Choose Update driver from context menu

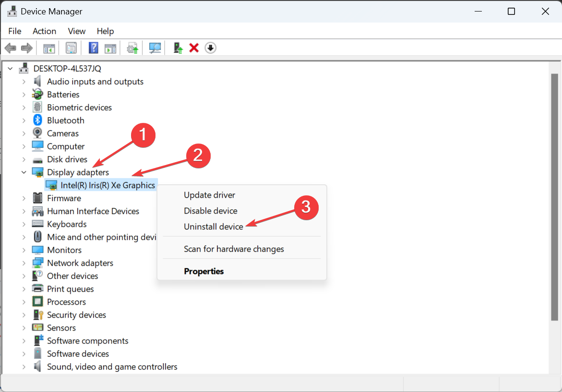(x=241, y=195)
